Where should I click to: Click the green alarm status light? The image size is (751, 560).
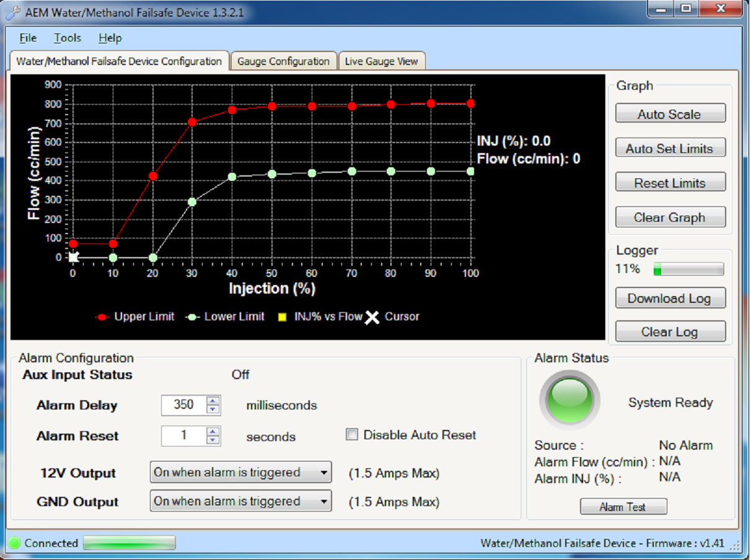[569, 400]
